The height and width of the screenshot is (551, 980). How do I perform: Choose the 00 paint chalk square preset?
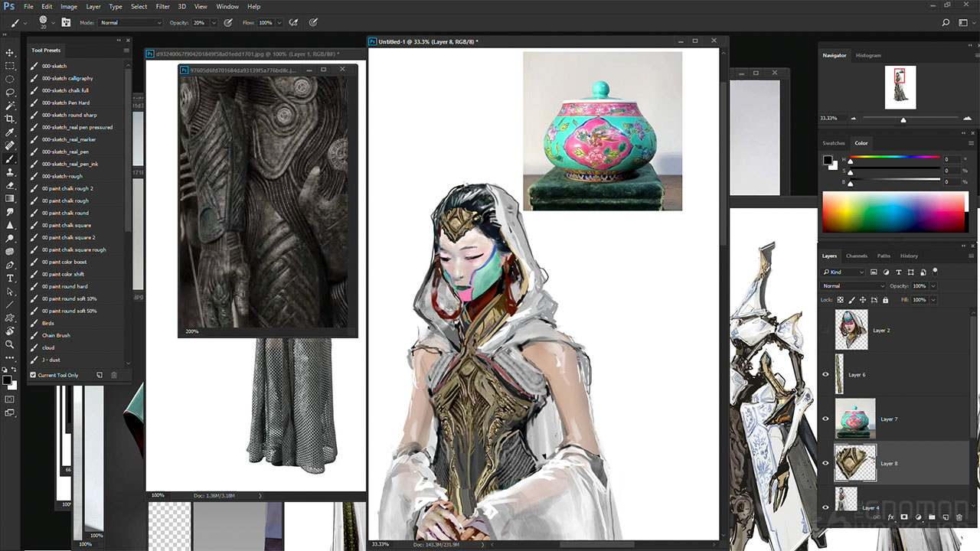click(x=66, y=225)
